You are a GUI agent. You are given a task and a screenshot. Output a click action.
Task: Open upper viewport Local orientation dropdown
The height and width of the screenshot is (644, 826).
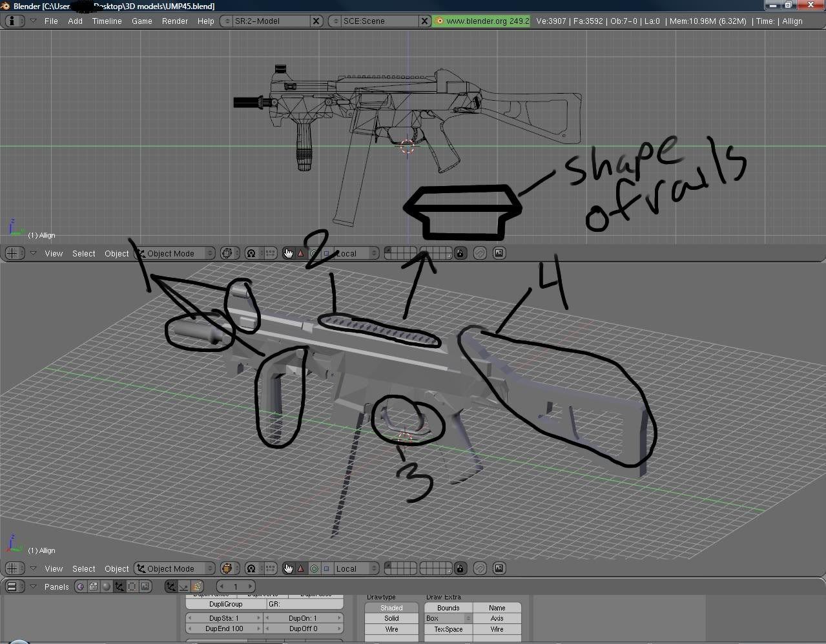point(355,253)
